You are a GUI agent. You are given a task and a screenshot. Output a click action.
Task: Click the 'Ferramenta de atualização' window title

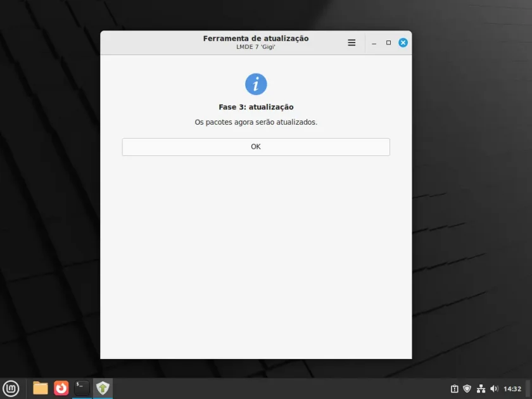[256, 39]
